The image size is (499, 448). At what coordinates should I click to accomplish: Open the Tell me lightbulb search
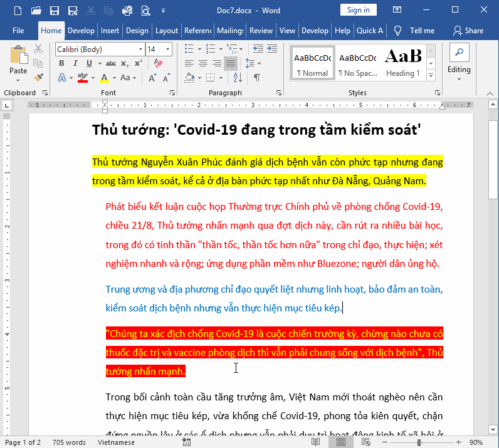click(397, 31)
